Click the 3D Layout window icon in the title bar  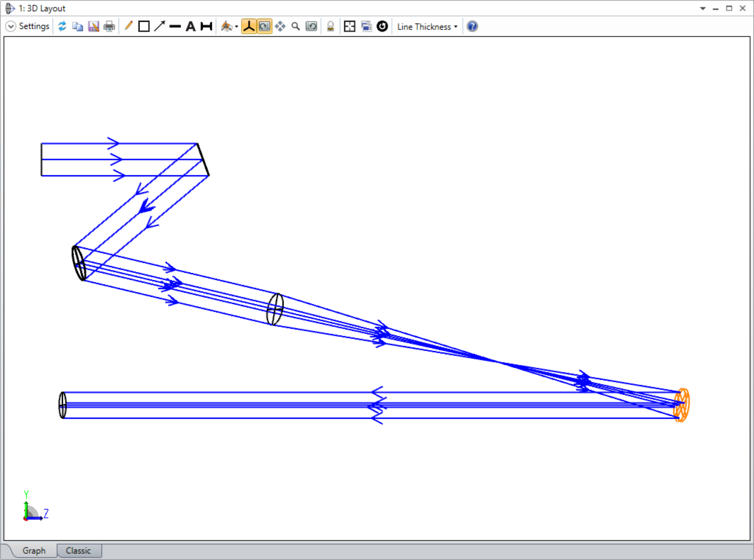[x=10, y=9]
